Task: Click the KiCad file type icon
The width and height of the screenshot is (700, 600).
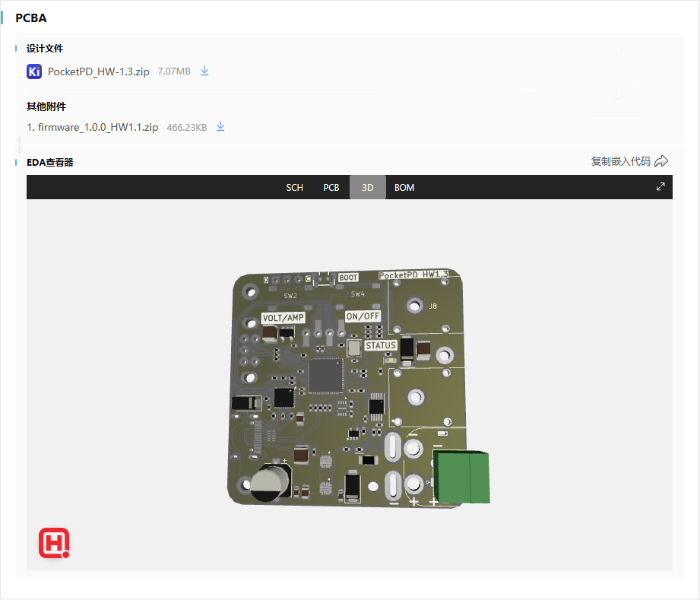Action: pyautogui.click(x=34, y=71)
